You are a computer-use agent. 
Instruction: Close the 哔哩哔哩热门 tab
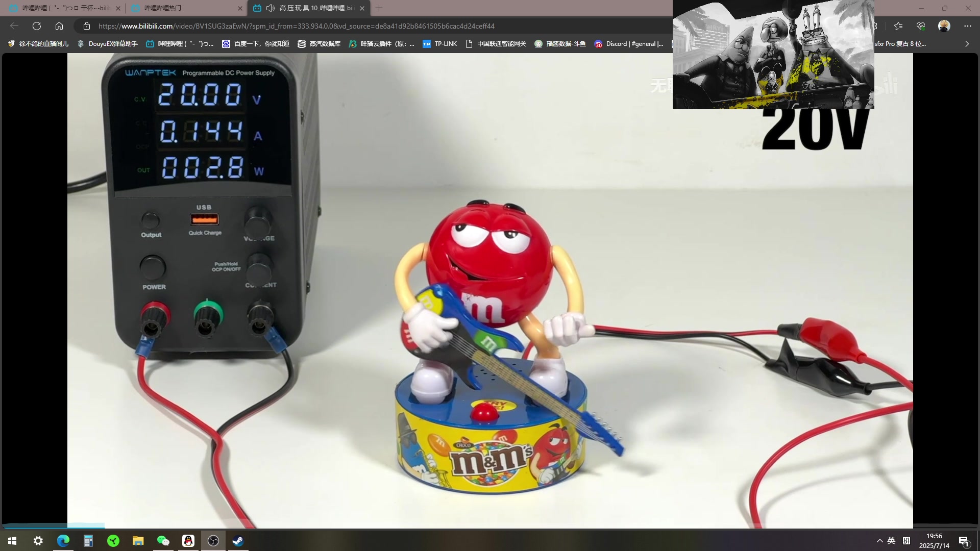(240, 8)
